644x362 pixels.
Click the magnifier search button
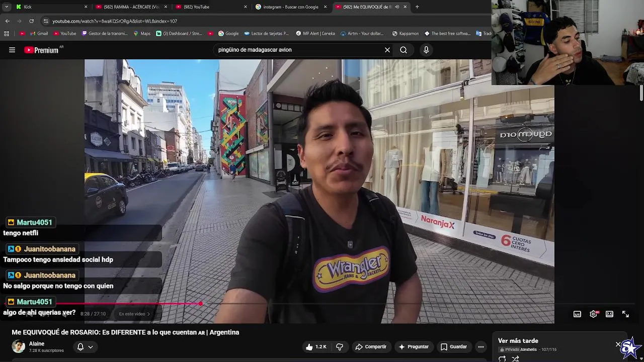point(404,50)
